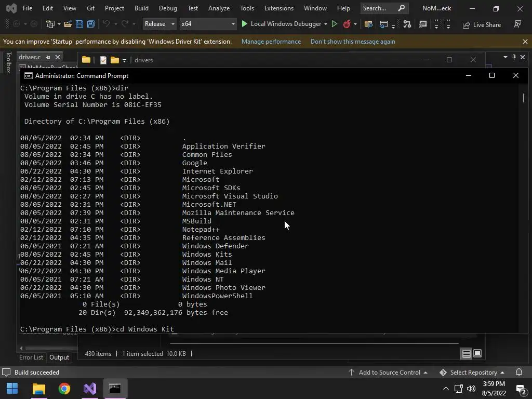Pin the driver.c tab
Screen dimensions: 532x399
[48, 57]
